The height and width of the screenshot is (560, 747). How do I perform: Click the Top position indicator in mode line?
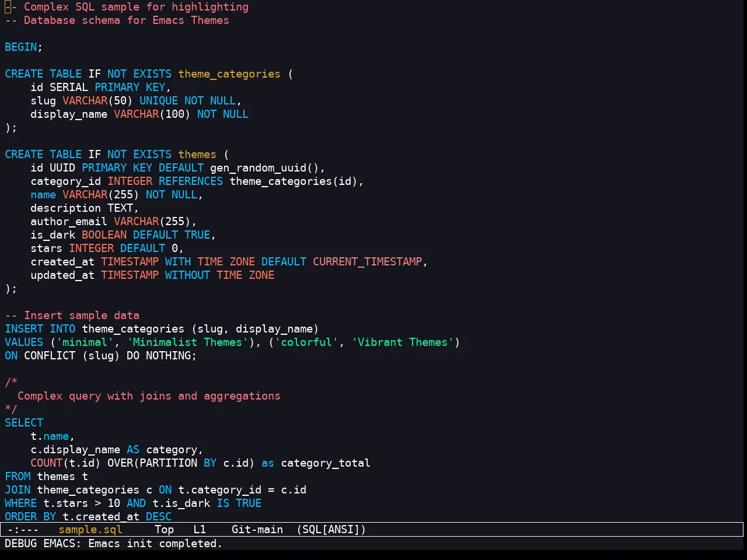click(x=165, y=530)
